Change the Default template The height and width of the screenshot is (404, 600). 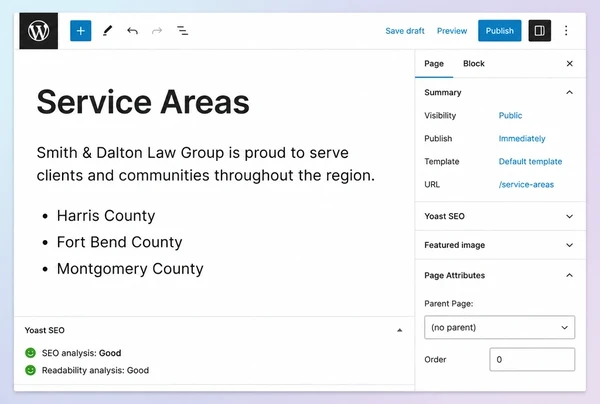pos(530,161)
